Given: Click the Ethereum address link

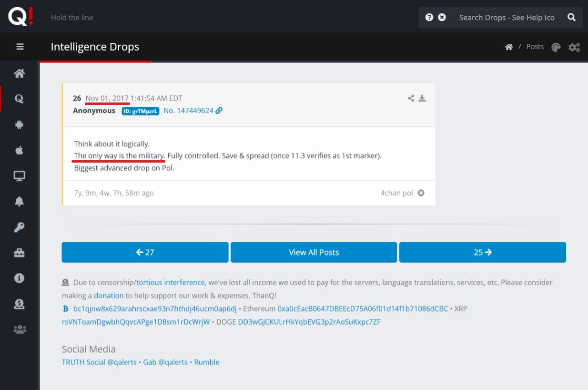Looking at the screenshot, I should click(x=363, y=309).
